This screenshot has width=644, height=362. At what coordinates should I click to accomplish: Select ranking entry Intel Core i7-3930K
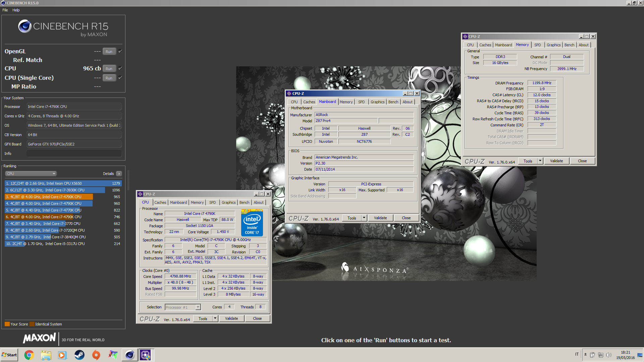63,190
